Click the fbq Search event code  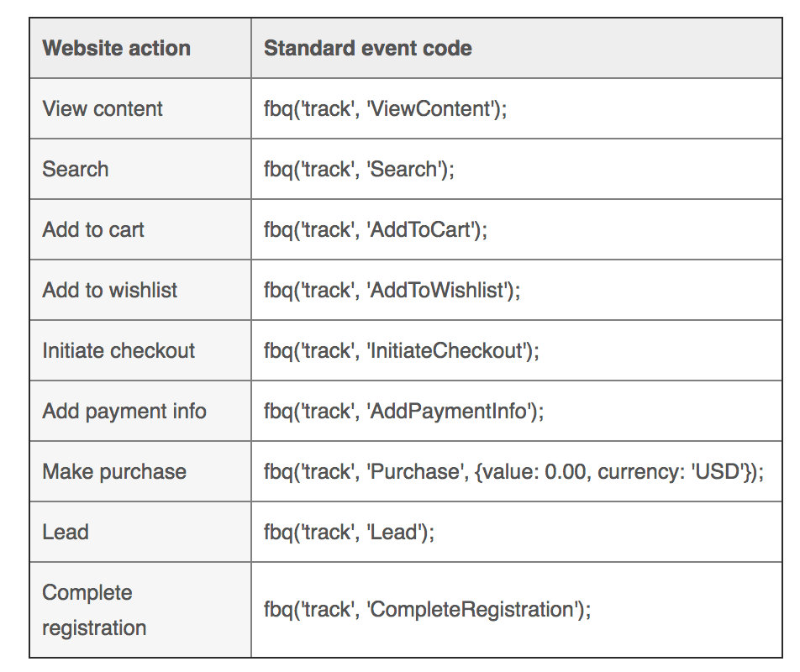[359, 169]
